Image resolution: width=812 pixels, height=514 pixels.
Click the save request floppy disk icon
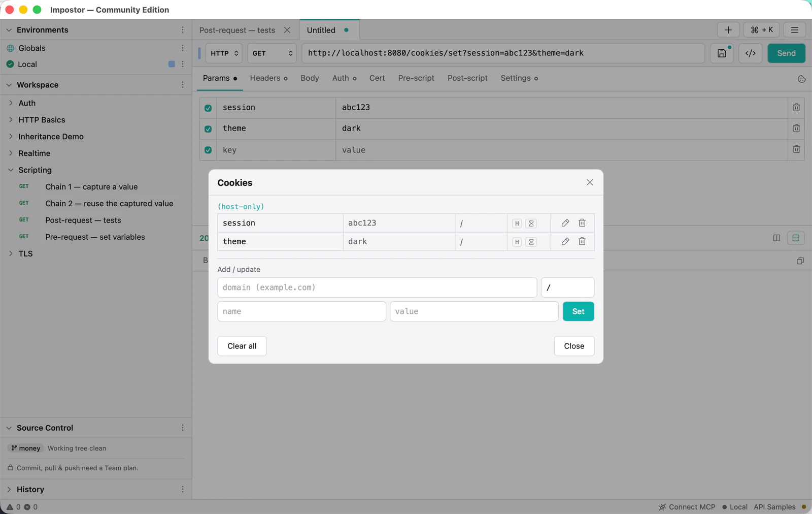(722, 53)
